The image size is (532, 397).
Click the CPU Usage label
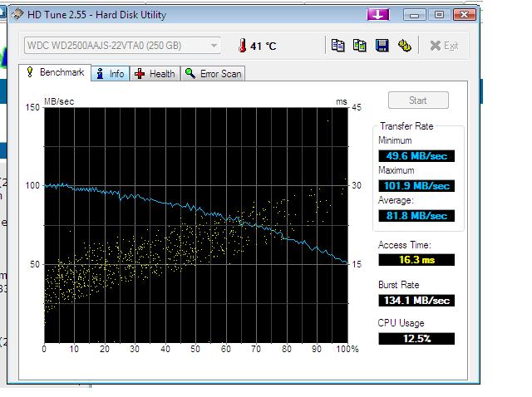click(x=401, y=323)
